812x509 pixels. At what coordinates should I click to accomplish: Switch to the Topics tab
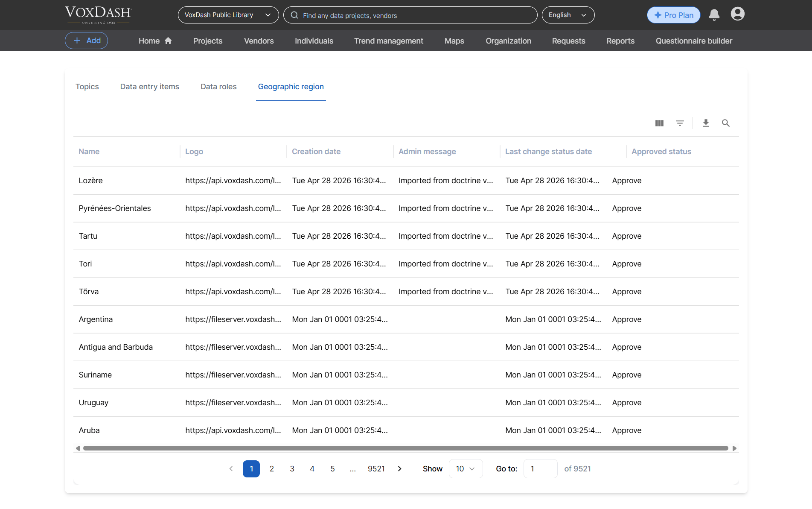click(x=87, y=87)
